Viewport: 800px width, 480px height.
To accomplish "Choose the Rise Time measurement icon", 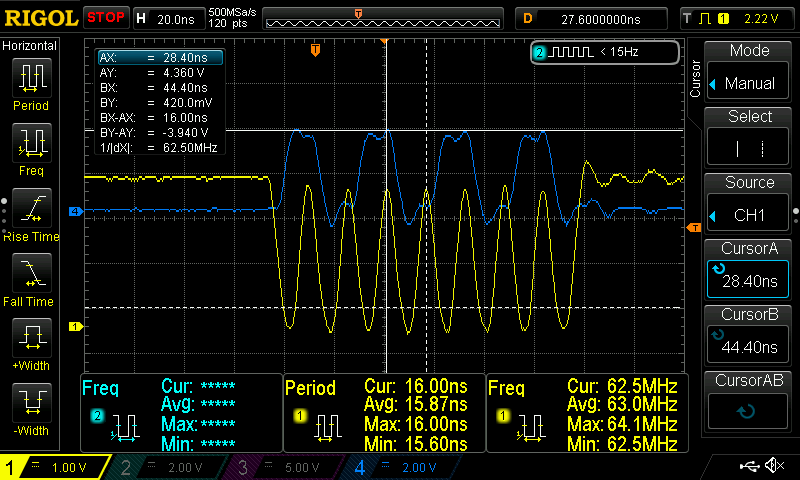I will point(30,208).
